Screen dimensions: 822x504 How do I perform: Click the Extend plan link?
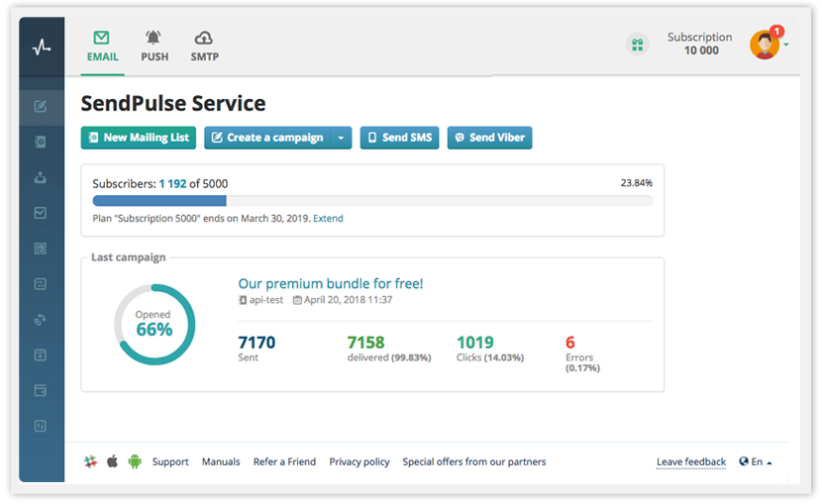328,219
